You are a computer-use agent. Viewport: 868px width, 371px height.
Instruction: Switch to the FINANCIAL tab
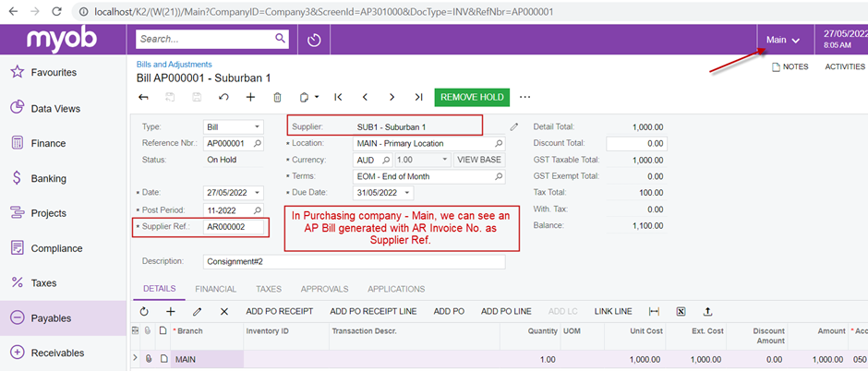click(x=216, y=289)
